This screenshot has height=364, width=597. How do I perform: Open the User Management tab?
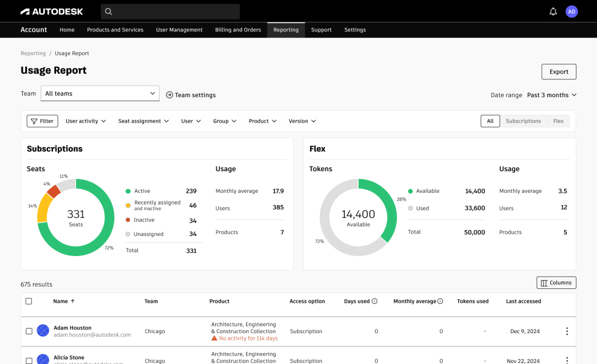tap(179, 30)
